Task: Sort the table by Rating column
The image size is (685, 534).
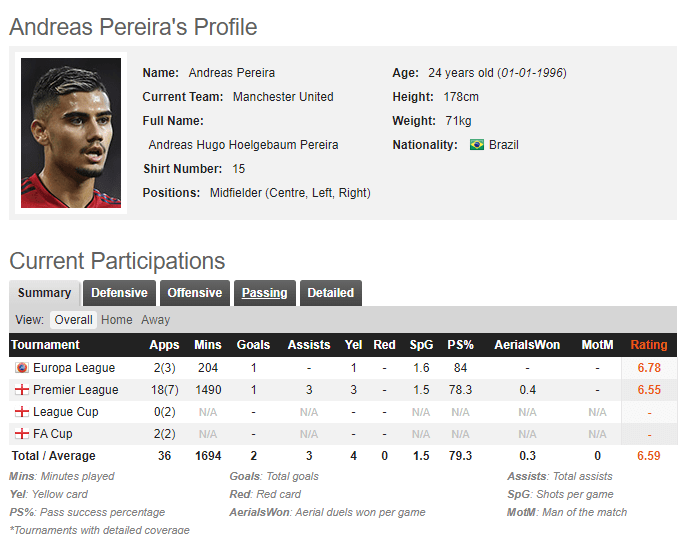Action: pyautogui.click(x=649, y=345)
